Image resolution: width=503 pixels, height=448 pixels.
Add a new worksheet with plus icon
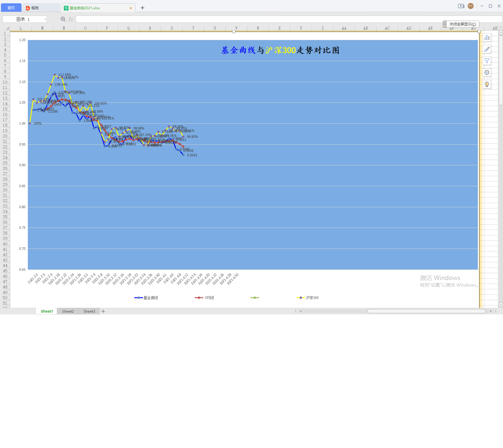[103, 311]
